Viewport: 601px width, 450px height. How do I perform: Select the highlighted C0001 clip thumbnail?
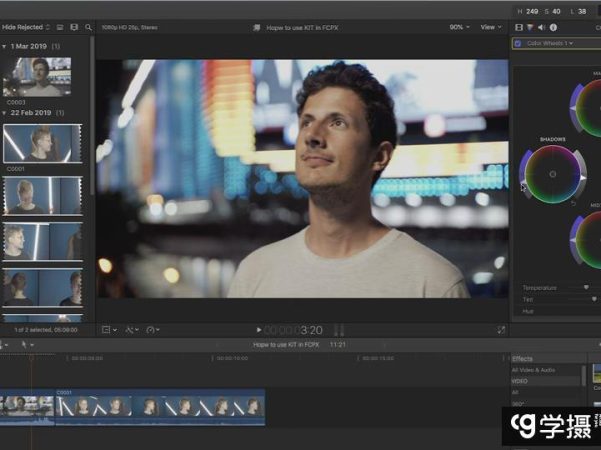(x=42, y=143)
